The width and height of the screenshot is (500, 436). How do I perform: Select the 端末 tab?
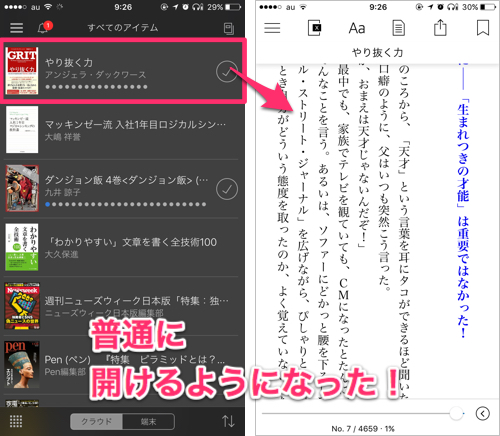[x=148, y=421]
